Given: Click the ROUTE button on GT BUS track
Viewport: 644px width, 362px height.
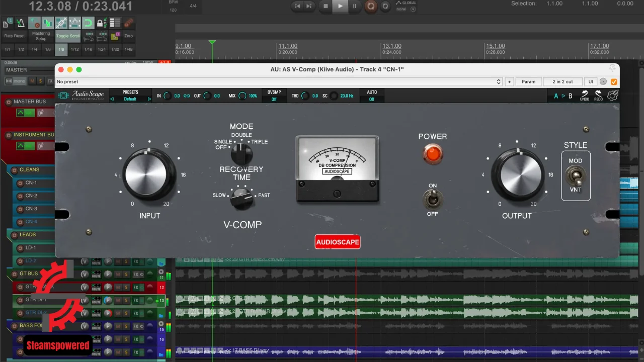Looking at the screenshot, I should [96, 274].
